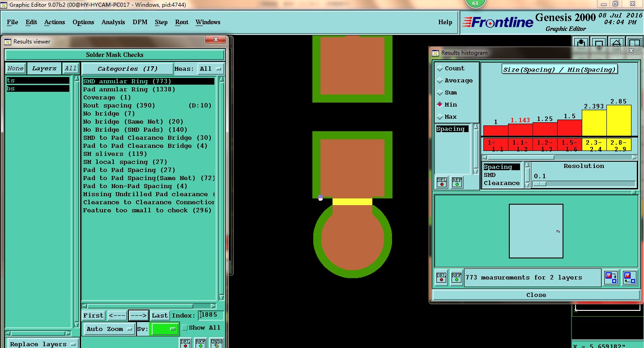Click the Graphic Editor title bar icon
The image size is (644, 348).
tap(4, 4)
